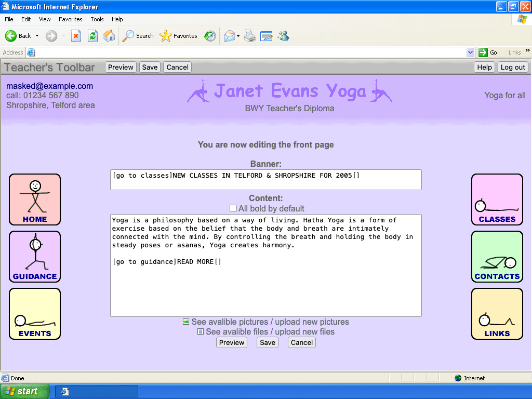The height and width of the screenshot is (399, 532).
Task: Click the bottom Preview button
Action: [x=232, y=343]
